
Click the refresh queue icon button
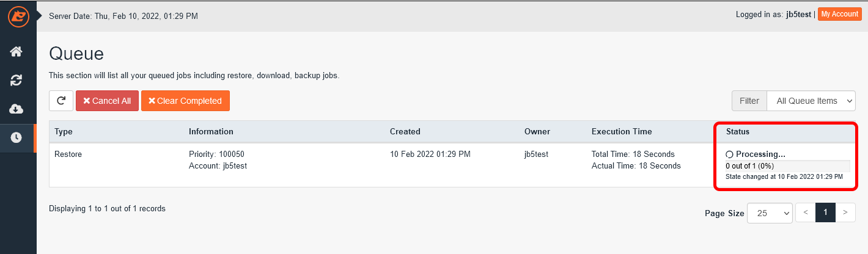(61, 101)
